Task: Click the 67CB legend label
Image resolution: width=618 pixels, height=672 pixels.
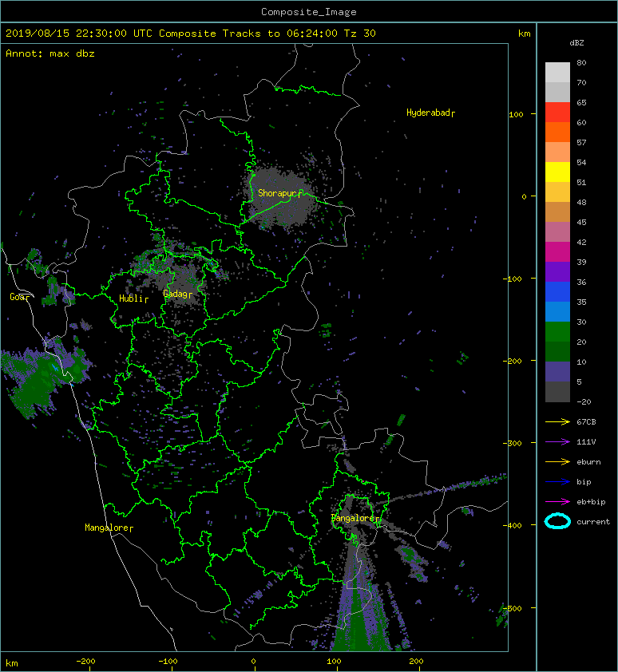Action: tap(586, 421)
